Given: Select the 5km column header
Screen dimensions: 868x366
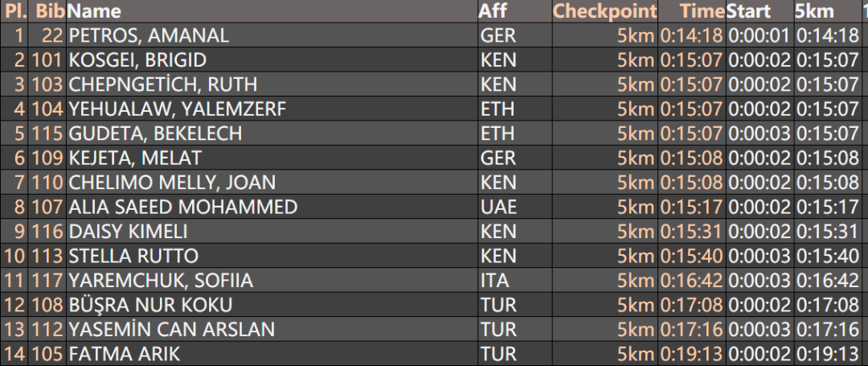Looking at the screenshot, I should tap(814, 11).
